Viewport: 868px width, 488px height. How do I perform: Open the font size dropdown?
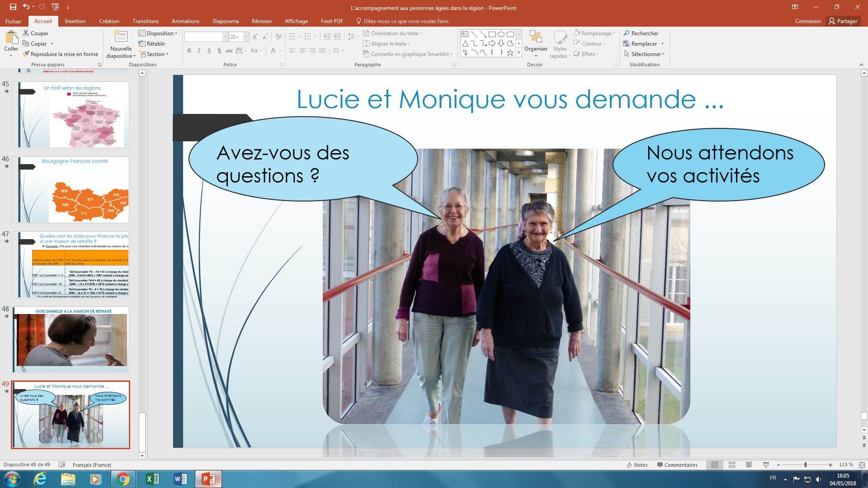[246, 37]
